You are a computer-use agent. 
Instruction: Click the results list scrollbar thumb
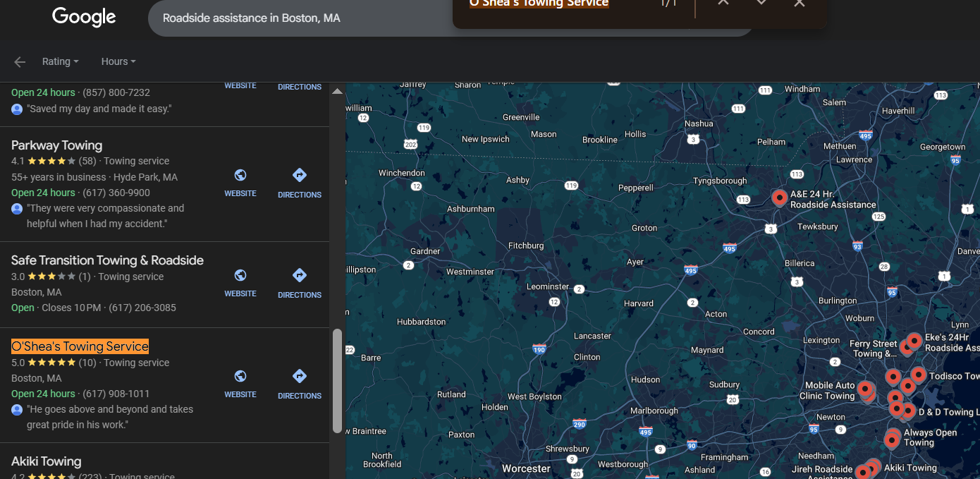click(x=337, y=380)
